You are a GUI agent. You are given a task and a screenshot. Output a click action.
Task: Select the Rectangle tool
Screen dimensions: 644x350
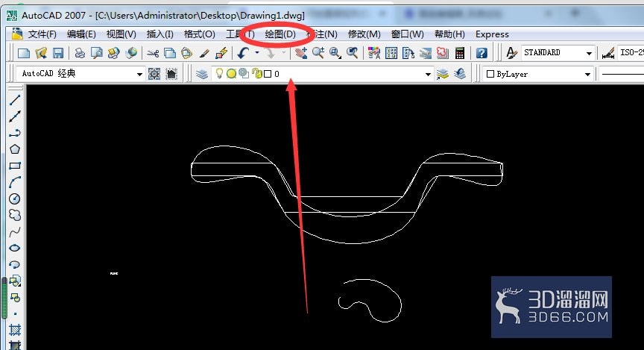(x=15, y=166)
